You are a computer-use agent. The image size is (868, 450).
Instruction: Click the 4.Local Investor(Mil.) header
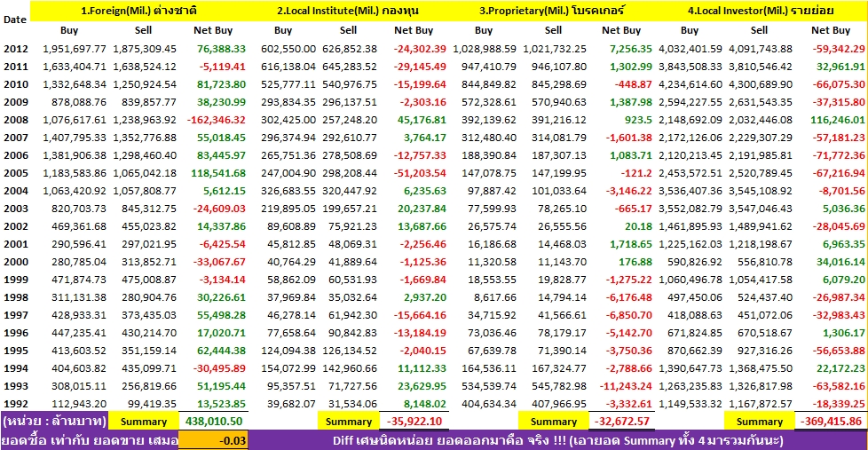click(761, 11)
